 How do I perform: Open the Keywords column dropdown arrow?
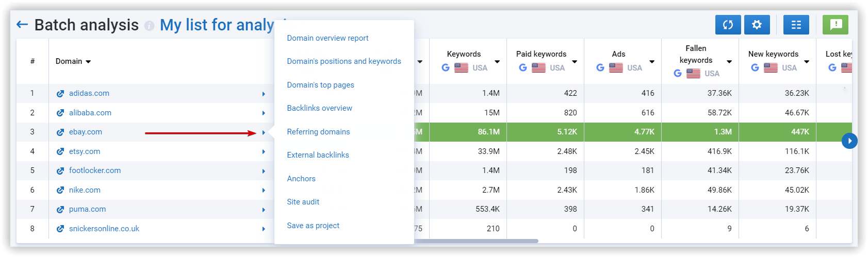click(x=497, y=62)
